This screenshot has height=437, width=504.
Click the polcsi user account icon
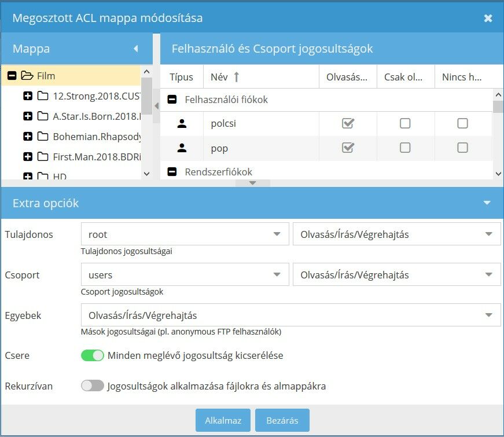(x=182, y=123)
